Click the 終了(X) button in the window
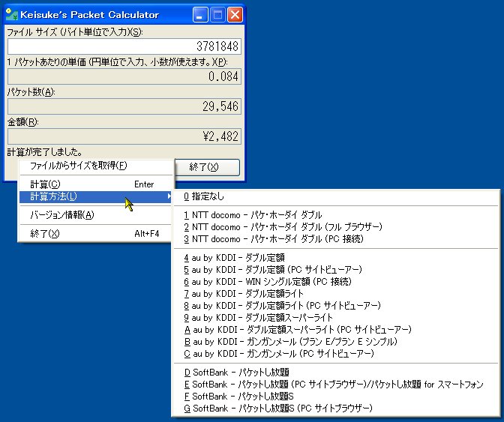504x422 pixels. (x=207, y=167)
